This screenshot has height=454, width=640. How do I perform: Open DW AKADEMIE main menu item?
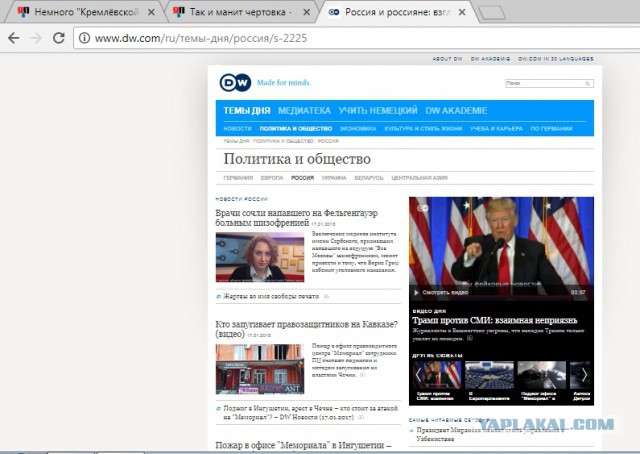coord(456,111)
